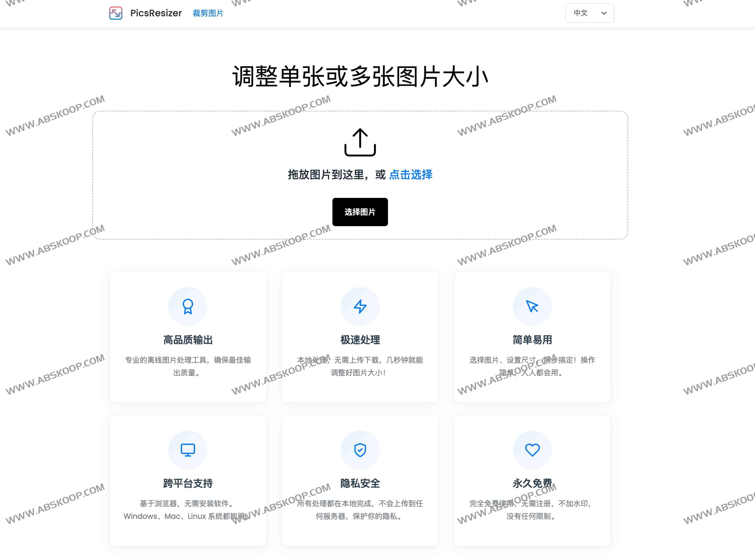Click the 高品质输出 card heading
The image size is (755, 560).
188,340
